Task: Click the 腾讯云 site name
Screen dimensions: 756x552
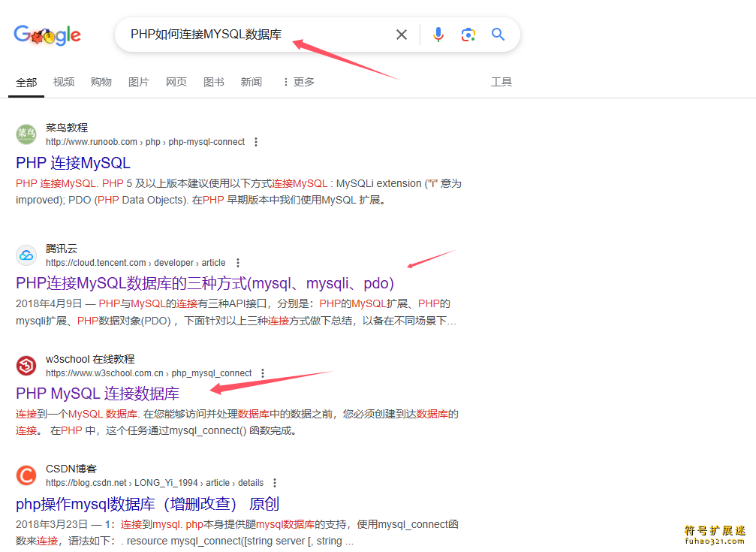Action: [62, 249]
